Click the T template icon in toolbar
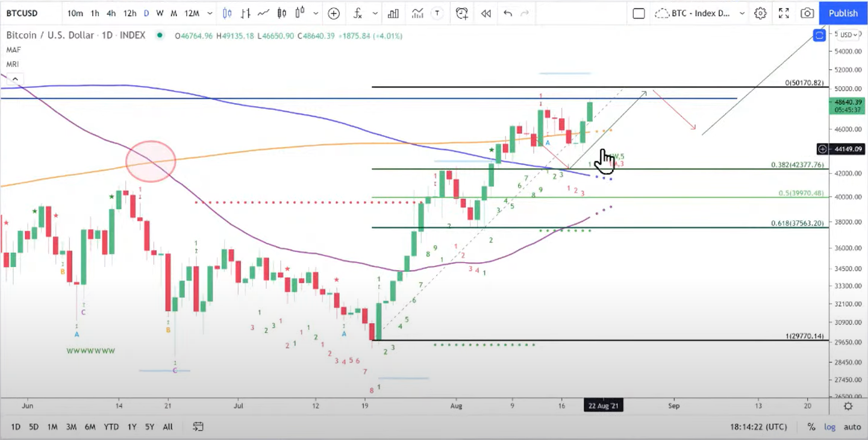868x440 pixels. (437, 13)
